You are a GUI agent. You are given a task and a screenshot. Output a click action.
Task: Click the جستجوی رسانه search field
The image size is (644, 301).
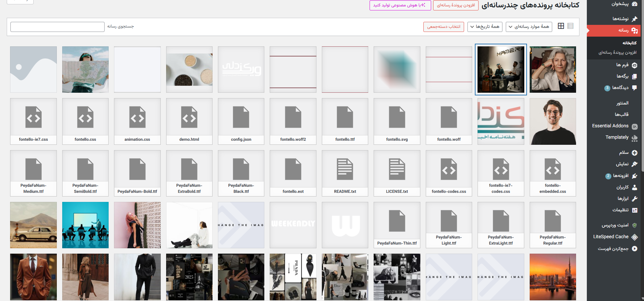coord(58,27)
